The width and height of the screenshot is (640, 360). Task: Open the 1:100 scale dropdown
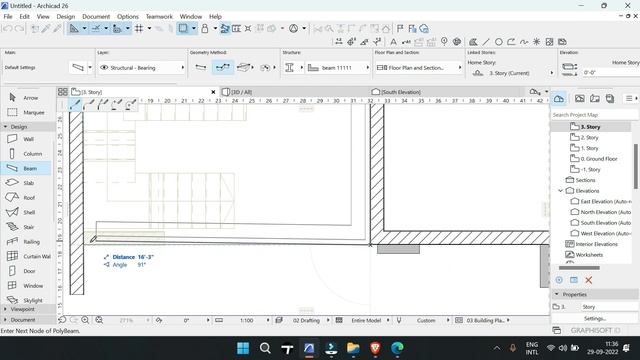click(x=268, y=320)
